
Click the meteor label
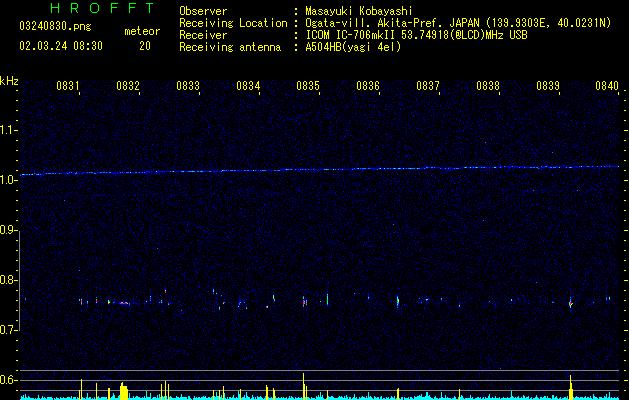pos(142,31)
